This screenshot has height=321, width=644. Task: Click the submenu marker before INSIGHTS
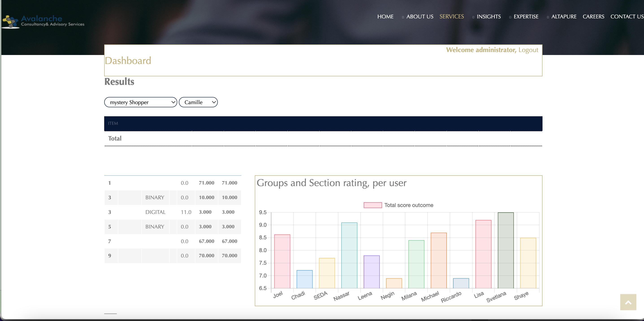[473, 17]
